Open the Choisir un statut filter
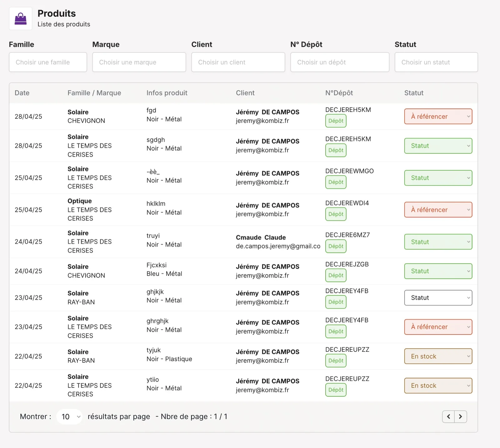Viewport: 500px width, 448px height. click(436, 62)
